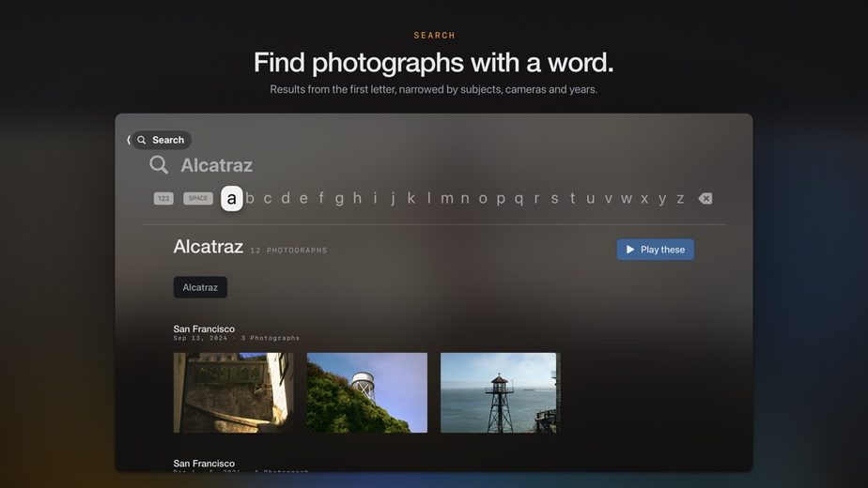Select letter q on keyboard
Image resolution: width=868 pixels, height=488 pixels.
(519, 199)
